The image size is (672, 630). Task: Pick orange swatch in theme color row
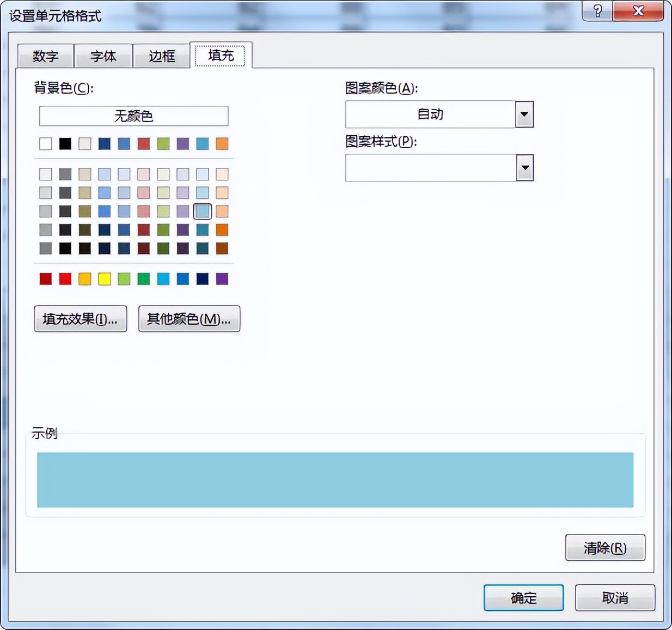pos(222,143)
